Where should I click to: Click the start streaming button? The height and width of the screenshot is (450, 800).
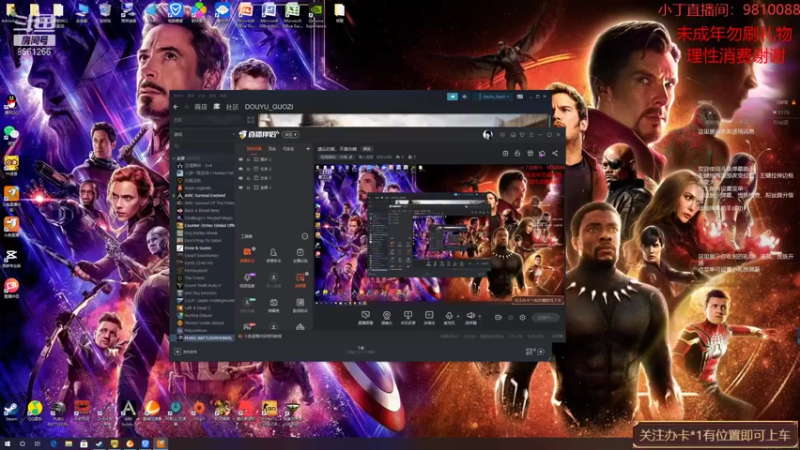point(545,317)
